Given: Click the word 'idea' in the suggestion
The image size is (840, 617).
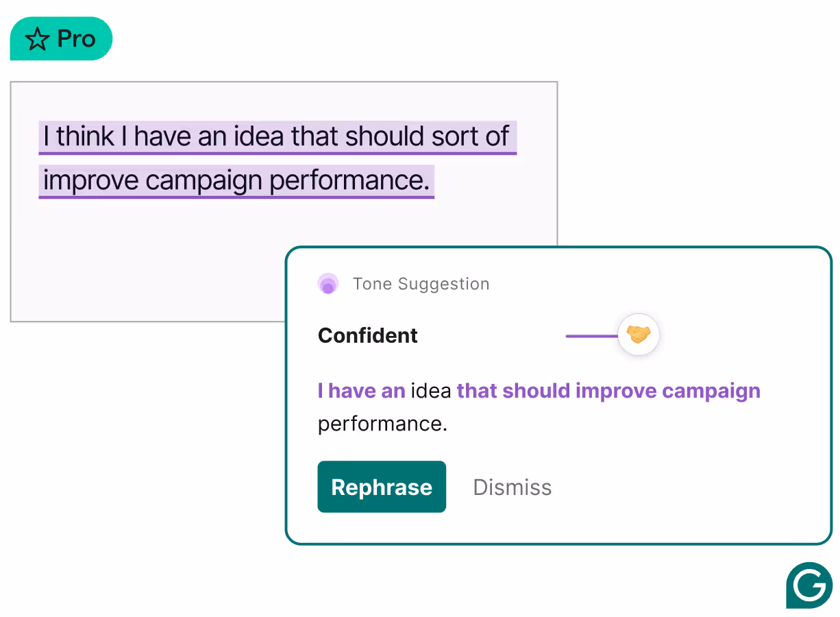Looking at the screenshot, I should (x=431, y=391).
